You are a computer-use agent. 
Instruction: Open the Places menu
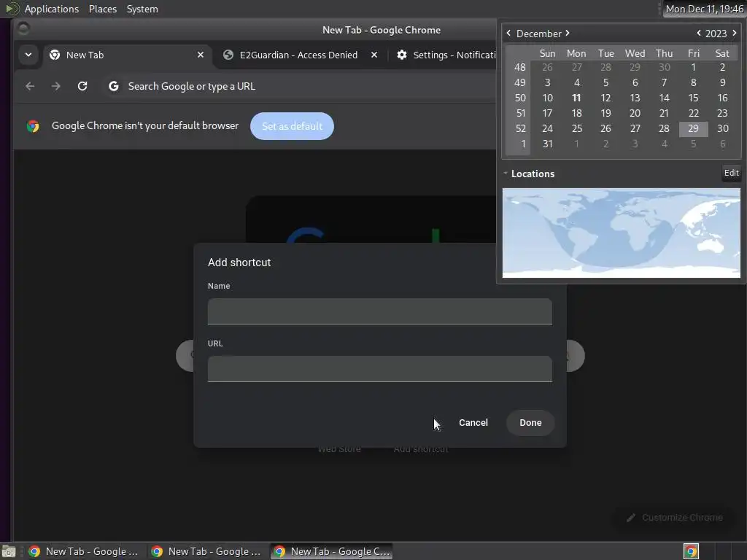(x=103, y=9)
